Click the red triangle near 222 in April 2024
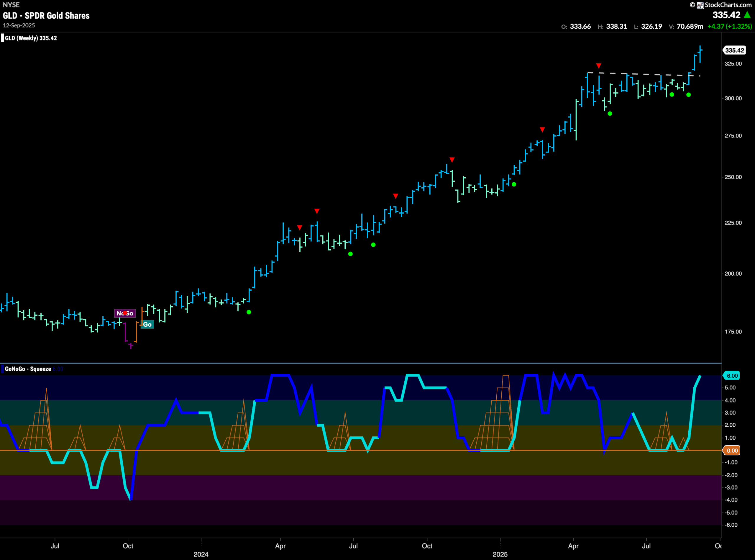Image resolution: width=755 pixels, height=560 pixels. pos(300,227)
